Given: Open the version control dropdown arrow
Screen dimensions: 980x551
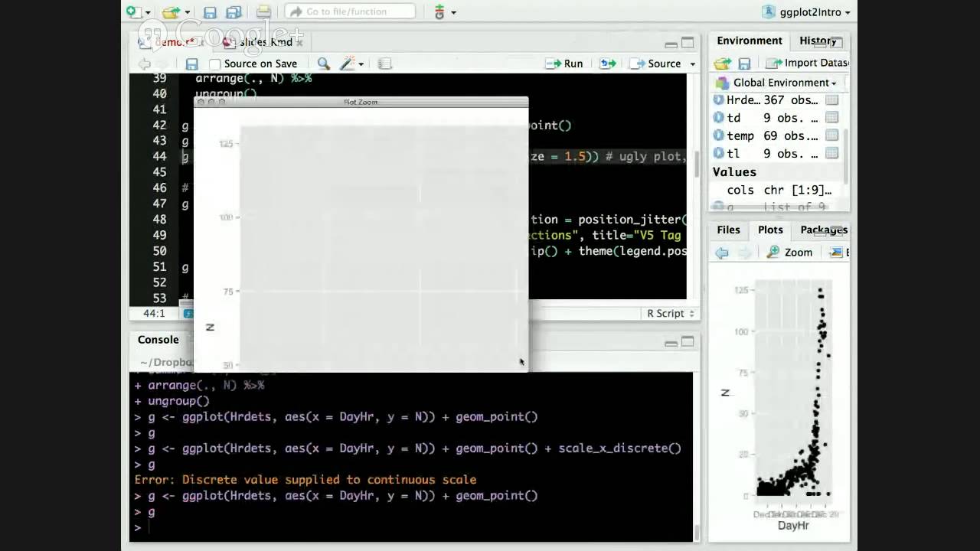Looking at the screenshot, I should [x=453, y=13].
